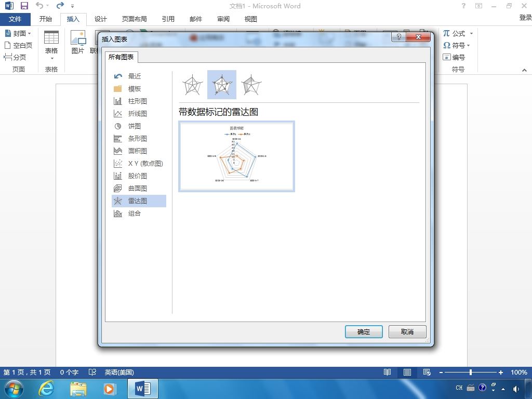Click the 编号 number insert button
The height and width of the screenshot is (399, 532).
[x=454, y=57]
